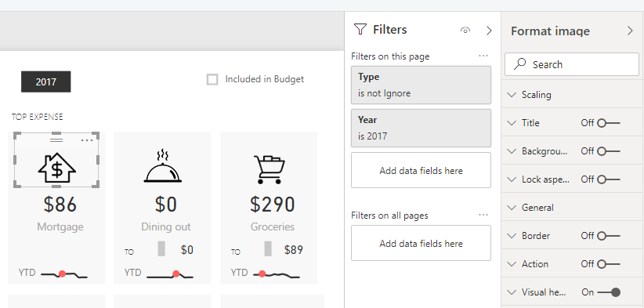Expand the Lock aspect section chevron

(x=512, y=179)
